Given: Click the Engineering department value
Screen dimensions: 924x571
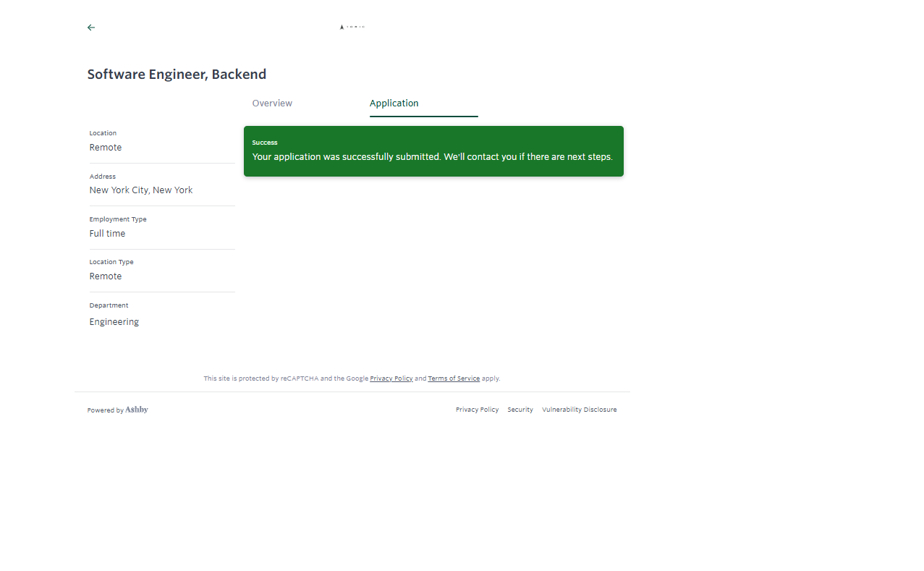Looking at the screenshot, I should coord(114,322).
